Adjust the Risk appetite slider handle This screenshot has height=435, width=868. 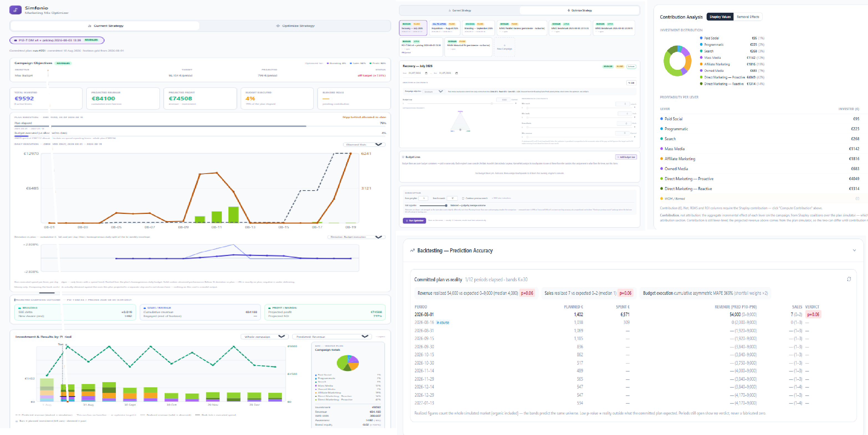point(446,205)
